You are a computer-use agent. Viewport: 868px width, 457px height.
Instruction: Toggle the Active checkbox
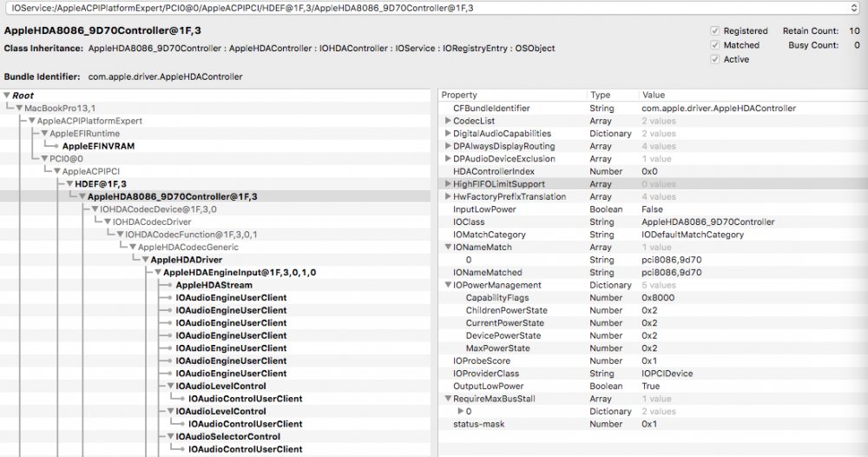pos(714,59)
